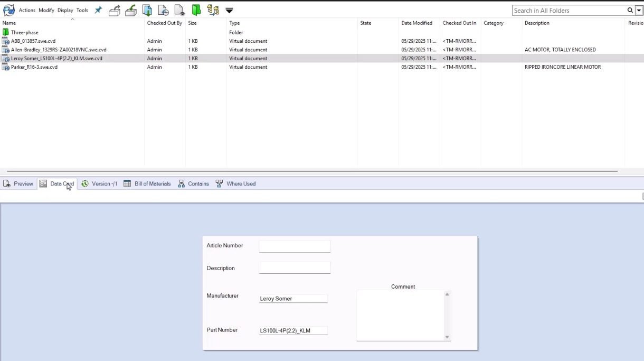644x361 pixels.
Task: Click the pin icon in the toolbar
Action: 98,10
